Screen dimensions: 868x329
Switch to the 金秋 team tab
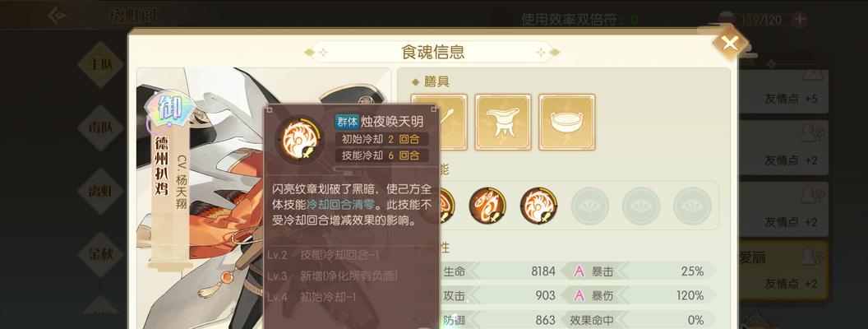click(100, 254)
